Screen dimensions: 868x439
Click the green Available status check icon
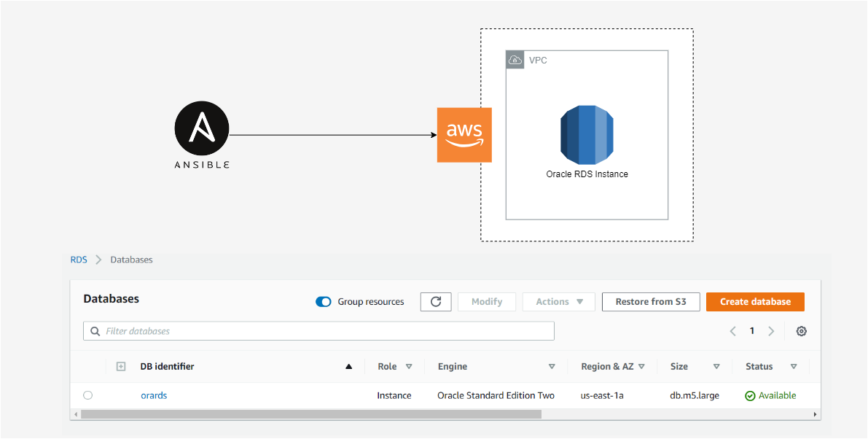[x=750, y=396]
